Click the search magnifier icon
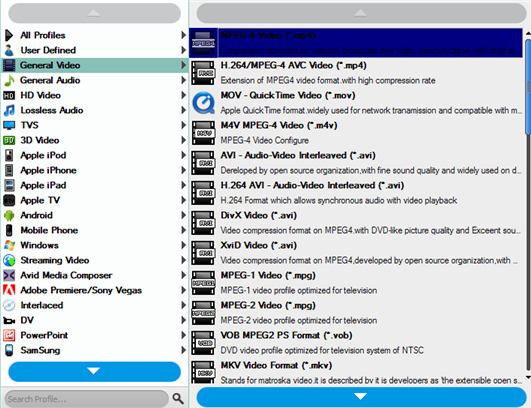Screen dimensions: 531x408 (178, 399)
